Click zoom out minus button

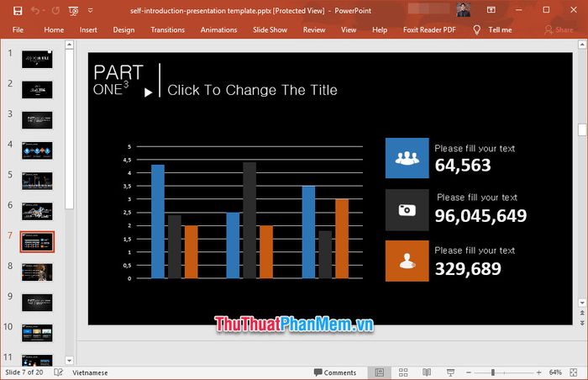click(x=469, y=372)
